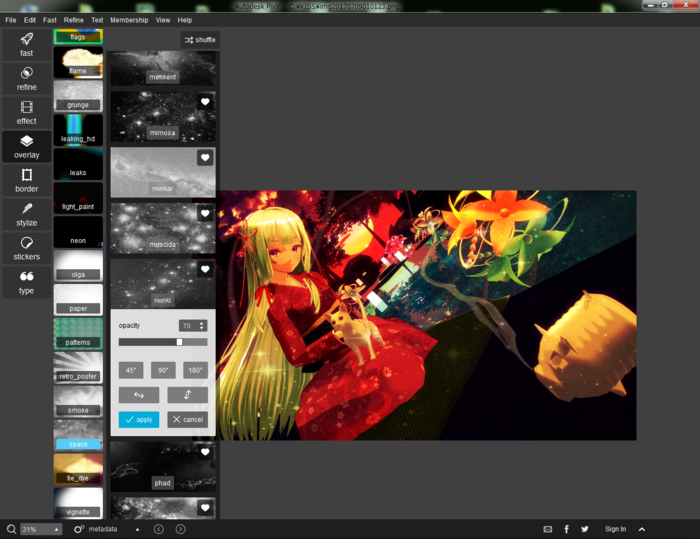Screen dimensions: 700x539
Task: Select the tie_dye overlay category
Action: pos(78,470)
